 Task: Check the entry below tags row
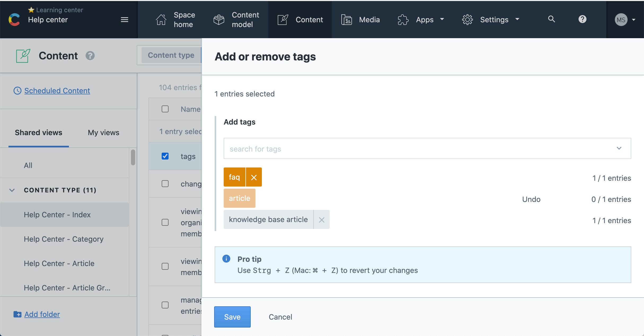pos(165,184)
